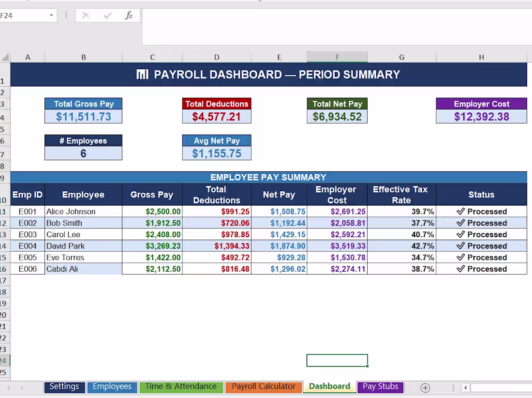The height and width of the screenshot is (398, 532).
Task: Click Total Gross Pay value $11,511.73
Action: click(84, 117)
